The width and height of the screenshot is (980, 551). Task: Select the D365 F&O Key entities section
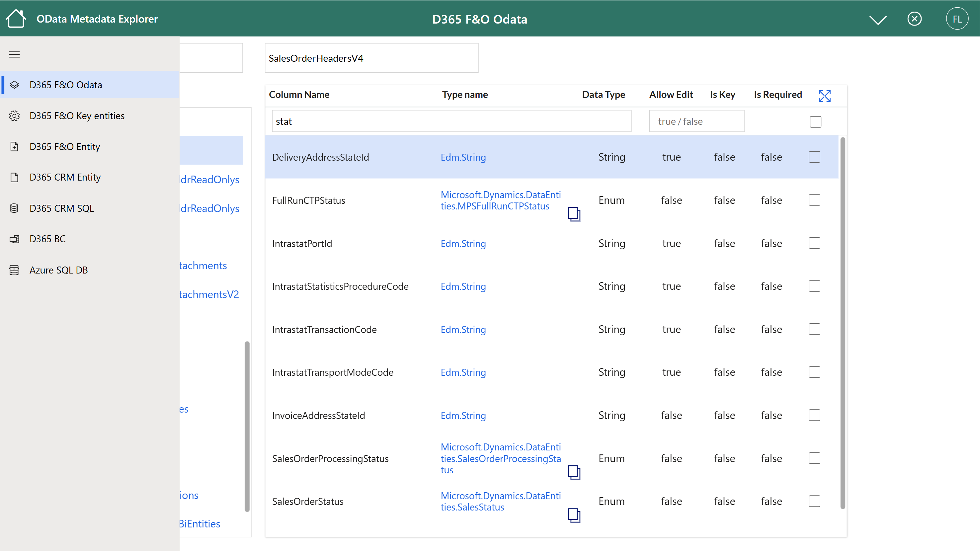coord(77,116)
